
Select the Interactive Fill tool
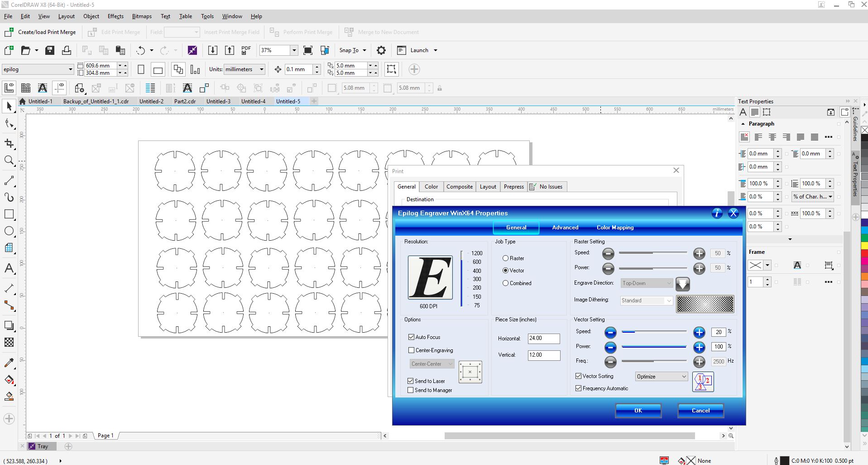9,380
